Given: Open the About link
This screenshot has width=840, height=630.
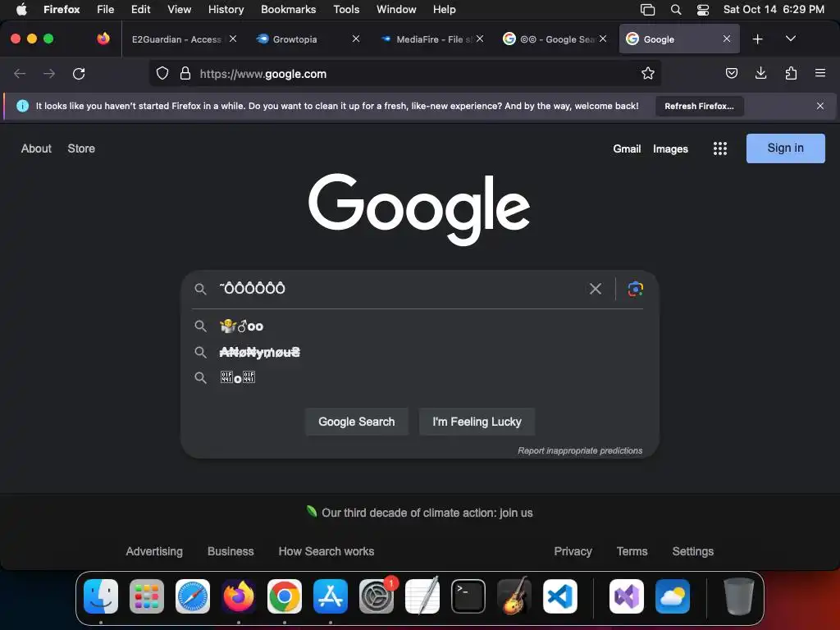Looking at the screenshot, I should [x=36, y=148].
